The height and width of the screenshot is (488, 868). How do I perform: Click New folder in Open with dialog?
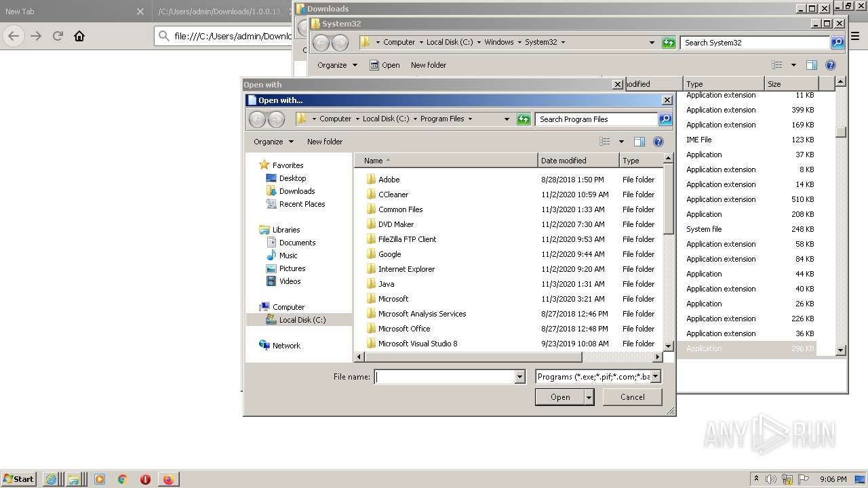click(x=324, y=142)
